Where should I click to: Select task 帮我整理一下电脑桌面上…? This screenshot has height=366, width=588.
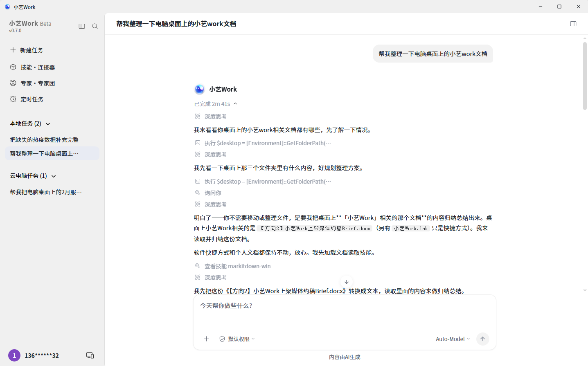(x=52, y=154)
